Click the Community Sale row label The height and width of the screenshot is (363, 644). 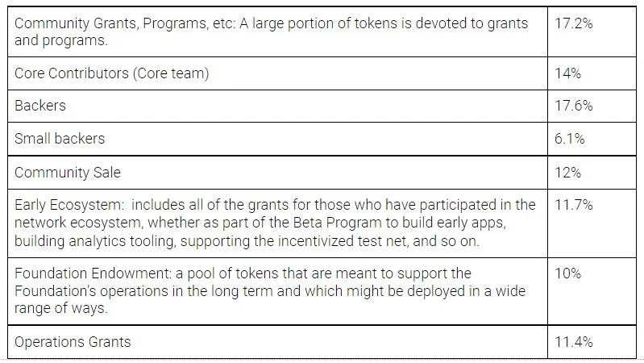tap(68, 173)
